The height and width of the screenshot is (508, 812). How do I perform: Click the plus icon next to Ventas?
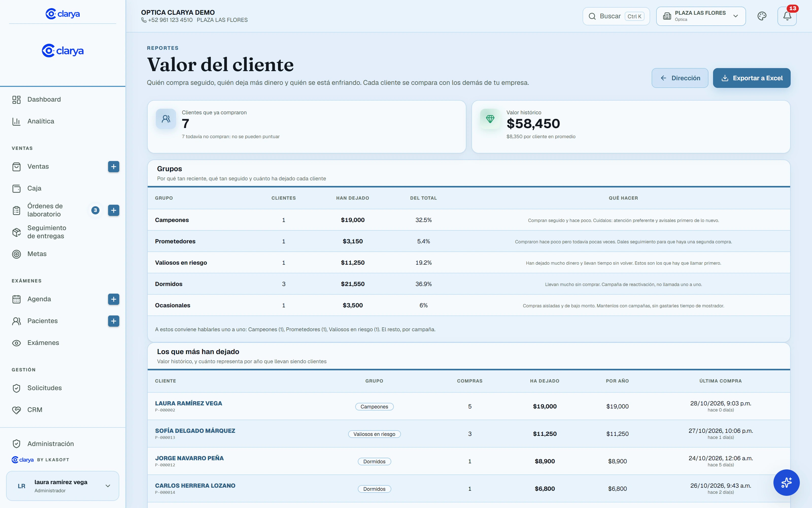(x=113, y=167)
